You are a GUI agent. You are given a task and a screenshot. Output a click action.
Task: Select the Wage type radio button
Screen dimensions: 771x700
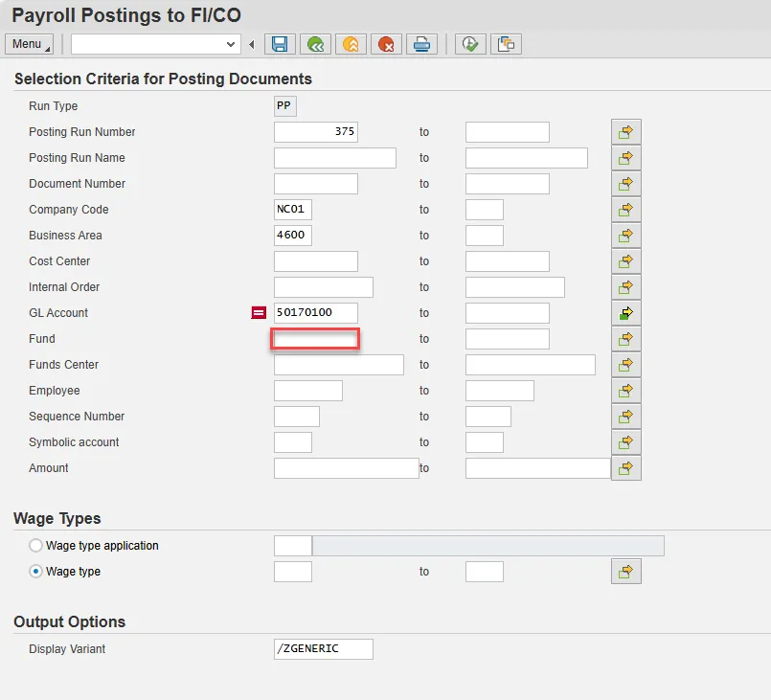(x=37, y=572)
